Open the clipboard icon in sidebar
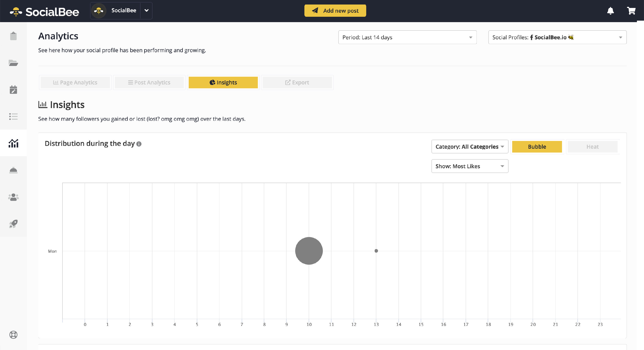 tap(13, 36)
